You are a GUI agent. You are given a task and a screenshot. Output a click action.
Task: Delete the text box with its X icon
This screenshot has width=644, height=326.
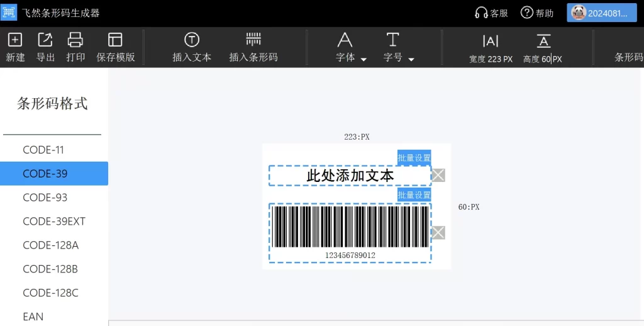coord(438,175)
